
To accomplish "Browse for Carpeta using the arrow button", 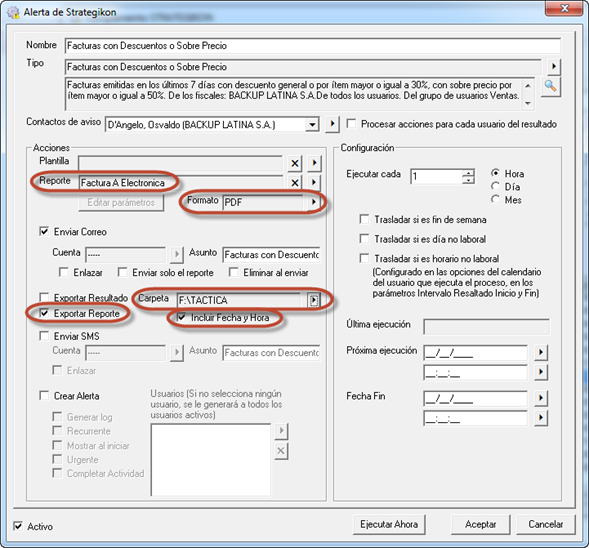I will click(x=314, y=300).
